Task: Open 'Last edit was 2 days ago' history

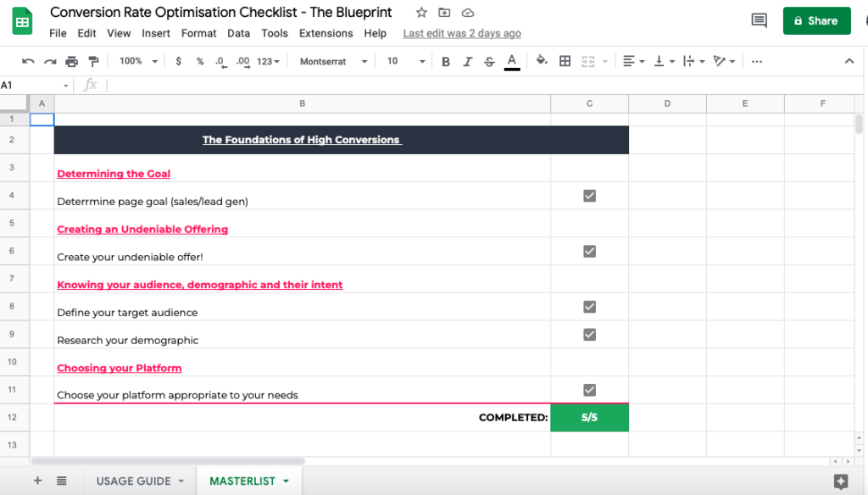Action: coord(462,33)
